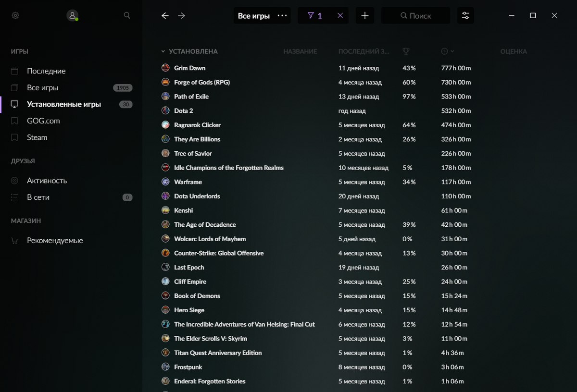Open Idle Champions of the Forgotten Realms

coord(229,168)
